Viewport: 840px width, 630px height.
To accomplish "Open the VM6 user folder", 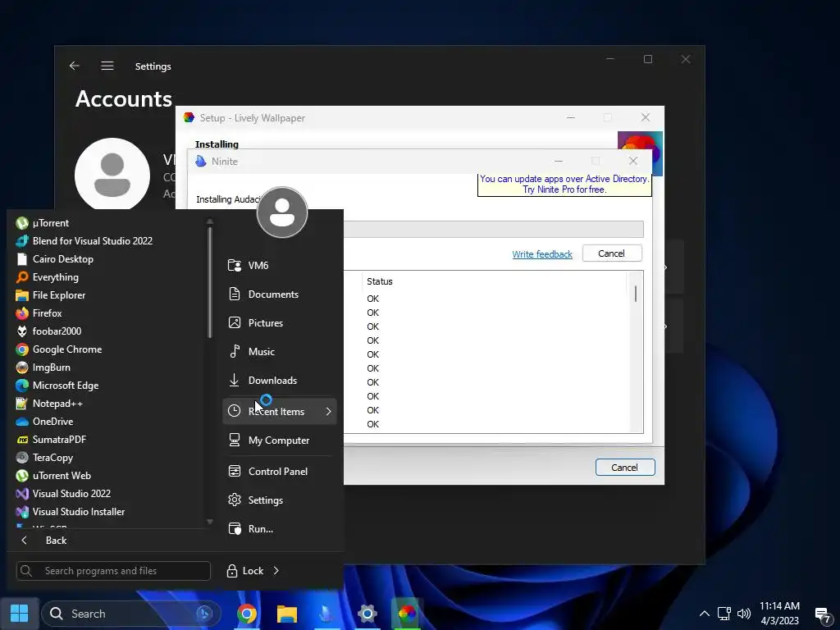I will tap(279, 265).
